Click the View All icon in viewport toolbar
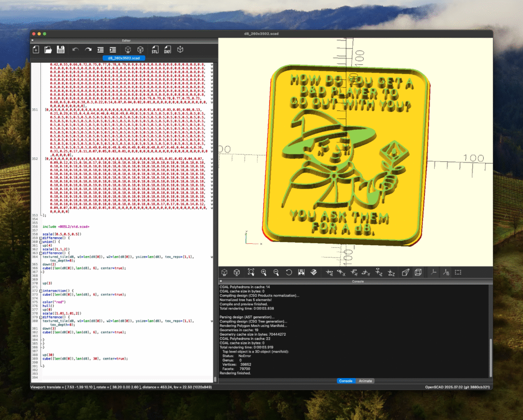The width and height of the screenshot is (523, 420). pos(251,273)
